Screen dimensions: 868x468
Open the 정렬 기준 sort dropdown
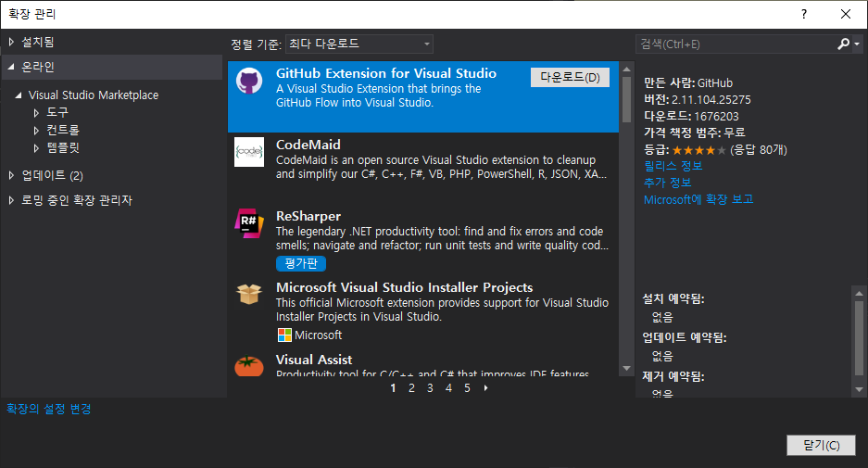click(359, 44)
